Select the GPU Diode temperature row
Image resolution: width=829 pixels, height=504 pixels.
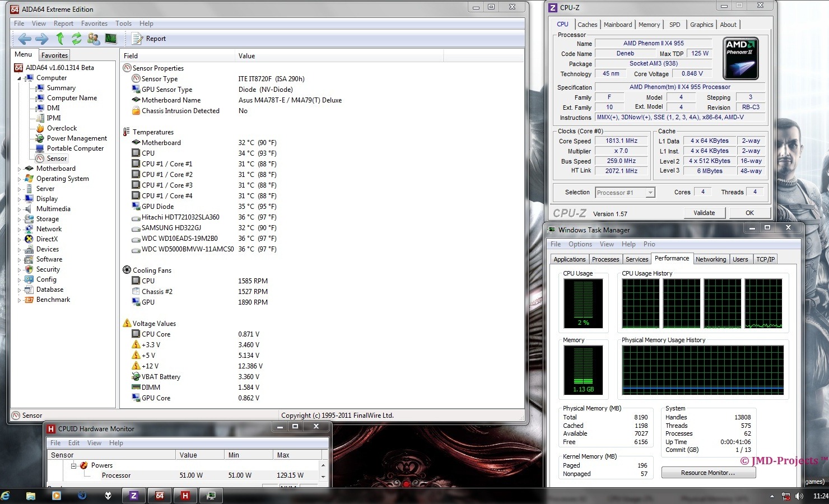coord(204,207)
